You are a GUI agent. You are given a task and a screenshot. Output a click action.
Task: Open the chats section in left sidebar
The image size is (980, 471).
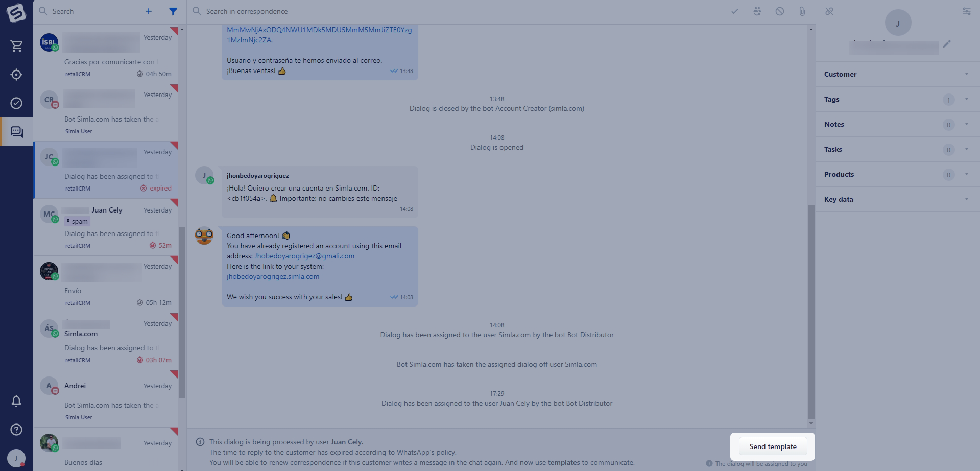click(x=16, y=132)
